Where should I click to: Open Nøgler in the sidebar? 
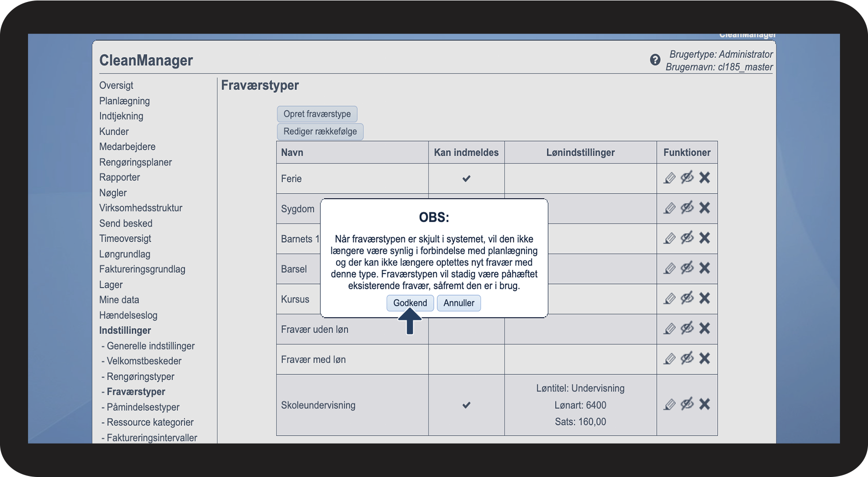113,193
